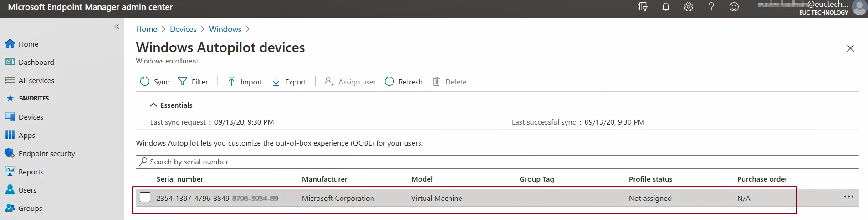Collapse the Essentials section

153,105
